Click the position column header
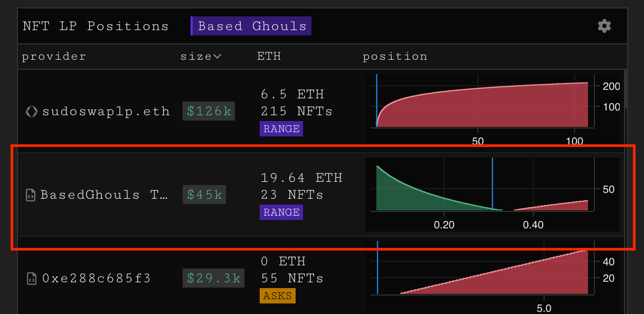This screenshot has height=314, width=644. [395, 57]
